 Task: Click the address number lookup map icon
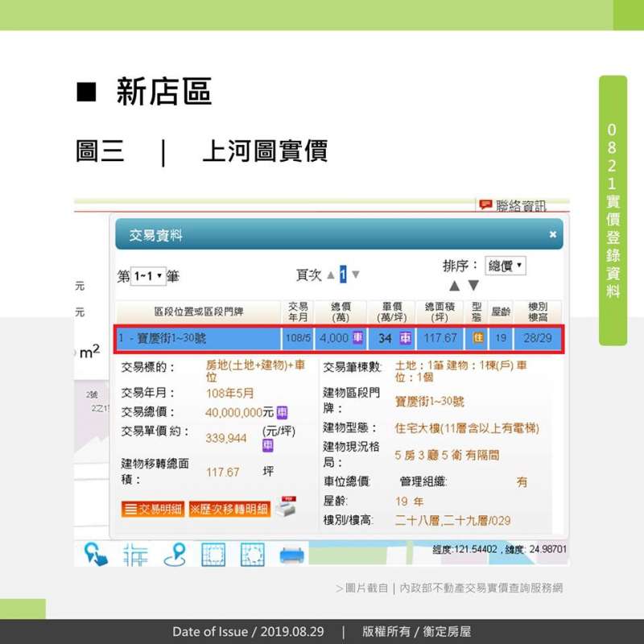(135, 554)
